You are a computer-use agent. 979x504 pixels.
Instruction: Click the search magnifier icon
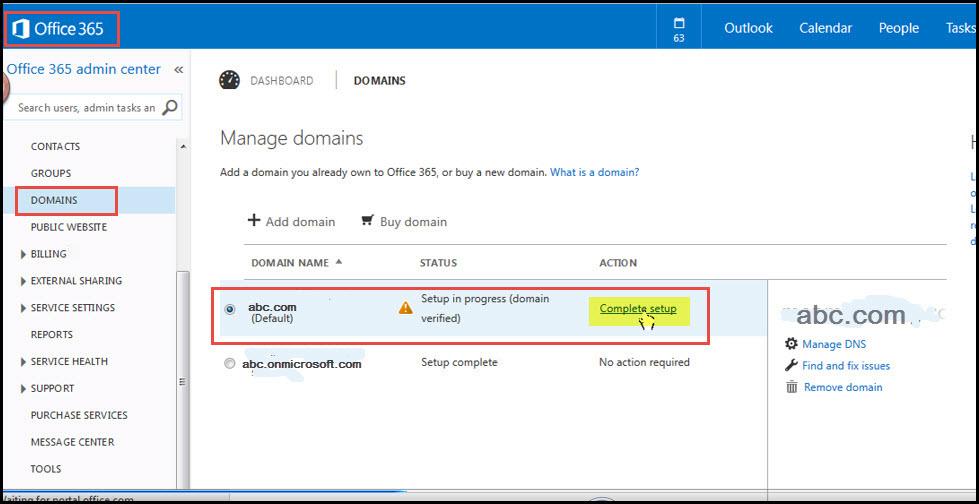pos(169,107)
